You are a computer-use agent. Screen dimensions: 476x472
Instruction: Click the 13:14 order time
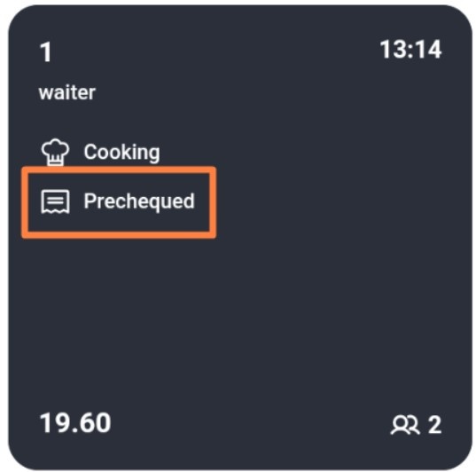pyautogui.click(x=410, y=50)
